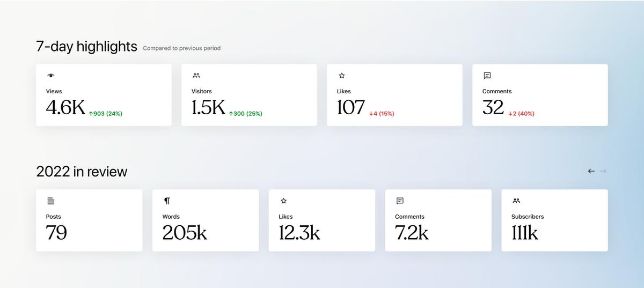The height and width of the screenshot is (288, 644).
Task: Click the eye icon in Views card
Action: [51, 76]
